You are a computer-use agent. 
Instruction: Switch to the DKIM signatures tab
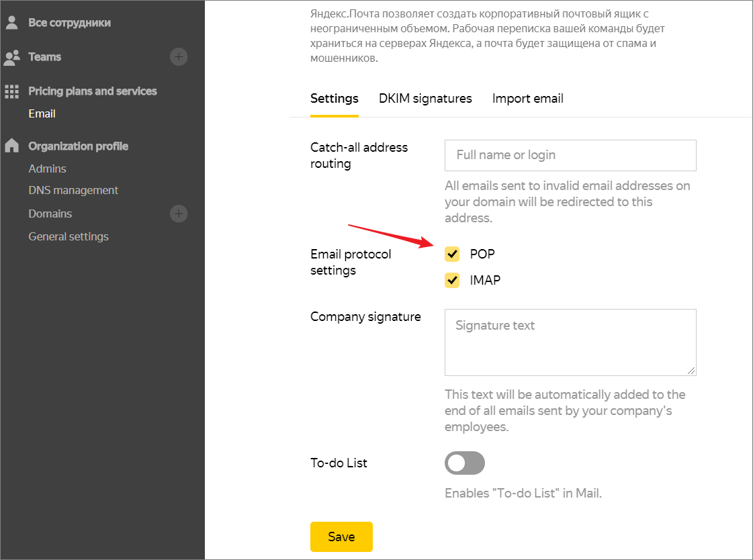(x=425, y=99)
